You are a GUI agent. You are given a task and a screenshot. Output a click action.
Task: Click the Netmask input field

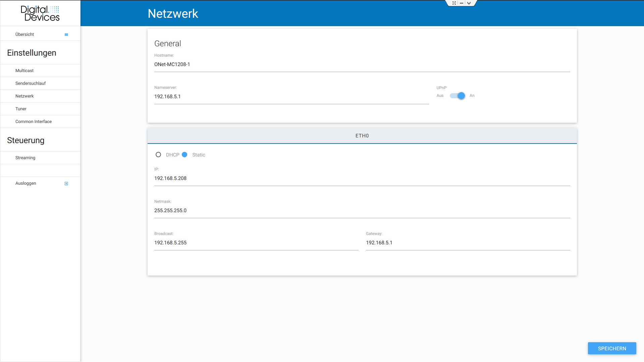[x=362, y=210]
